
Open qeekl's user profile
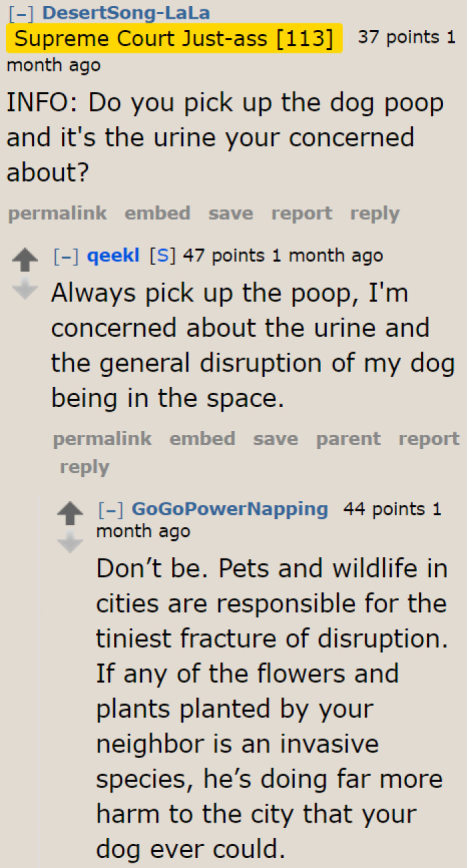click(113, 255)
